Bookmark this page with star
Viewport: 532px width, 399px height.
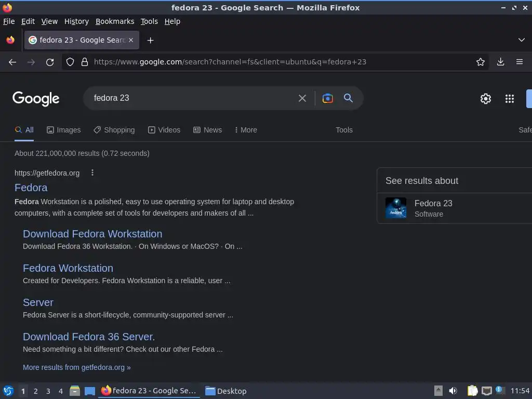click(481, 62)
